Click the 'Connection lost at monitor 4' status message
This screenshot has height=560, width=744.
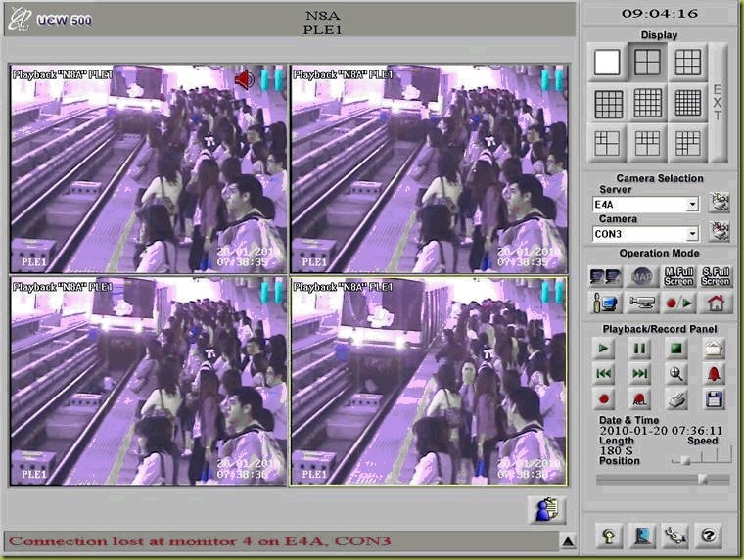(x=200, y=541)
